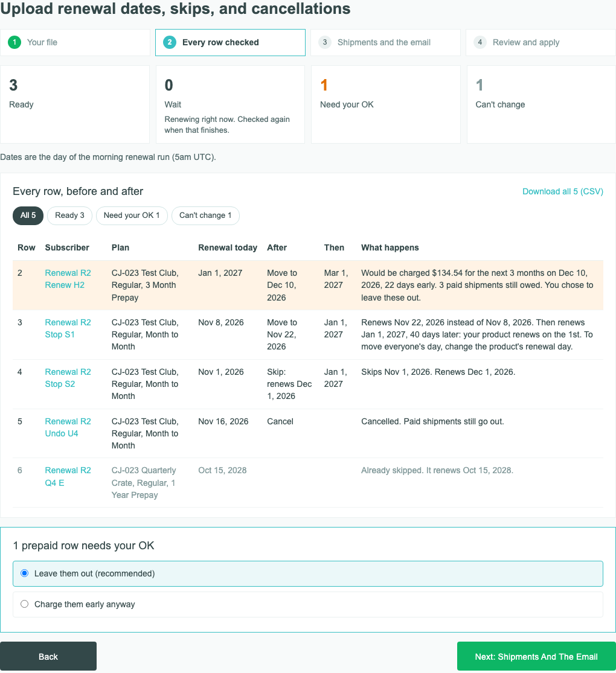616x673 pixels.
Task: View subscriber Renewal R2 Q4 E
Action: [68, 476]
